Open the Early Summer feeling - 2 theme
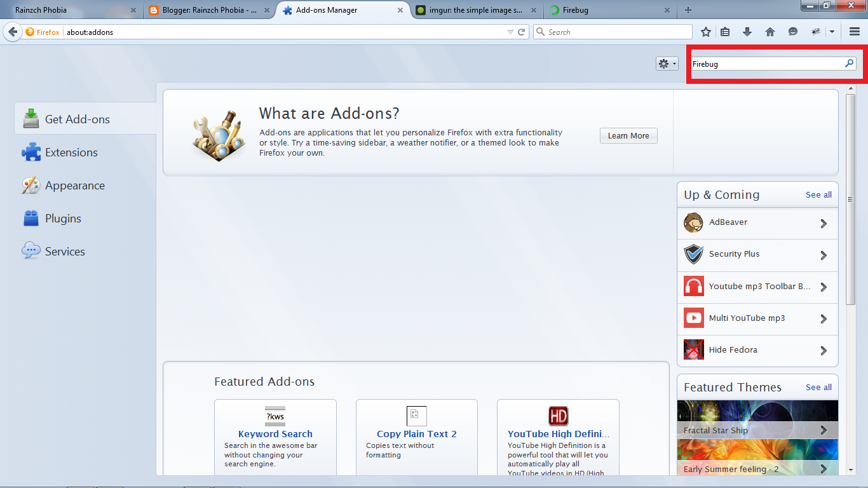 pyautogui.click(x=757, y=457)
